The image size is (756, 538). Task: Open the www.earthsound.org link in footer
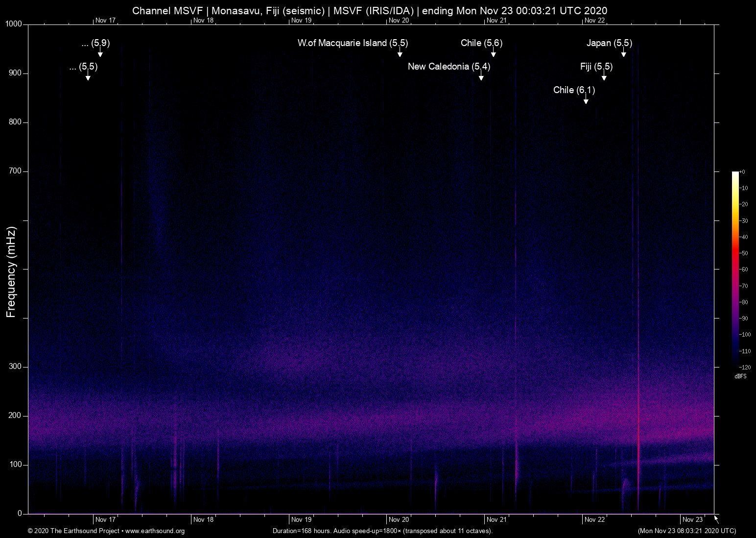click(x=155, y=531)
